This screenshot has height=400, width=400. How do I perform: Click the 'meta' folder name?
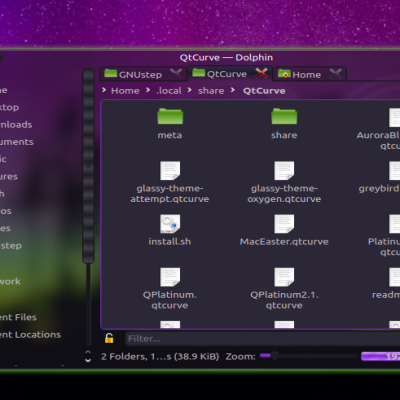[170, 135]
